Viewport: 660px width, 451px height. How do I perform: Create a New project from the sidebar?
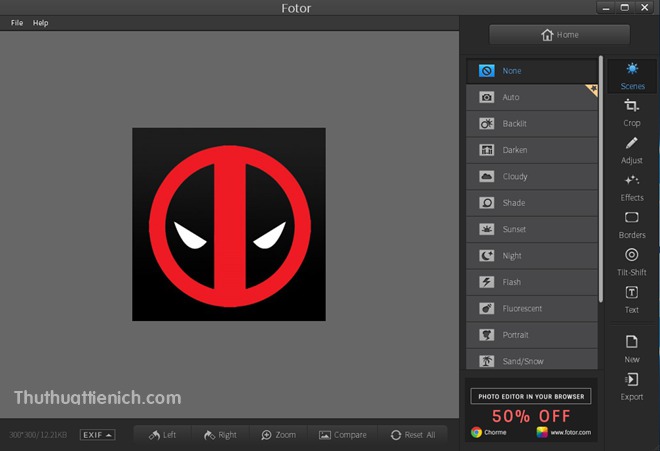click(x=632, y=348)
